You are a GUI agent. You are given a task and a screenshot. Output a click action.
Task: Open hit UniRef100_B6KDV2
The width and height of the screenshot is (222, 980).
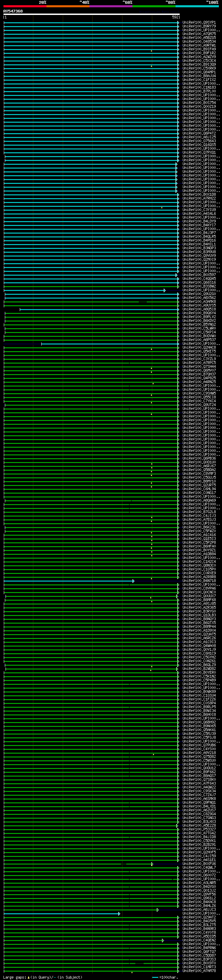click(199, 321)
